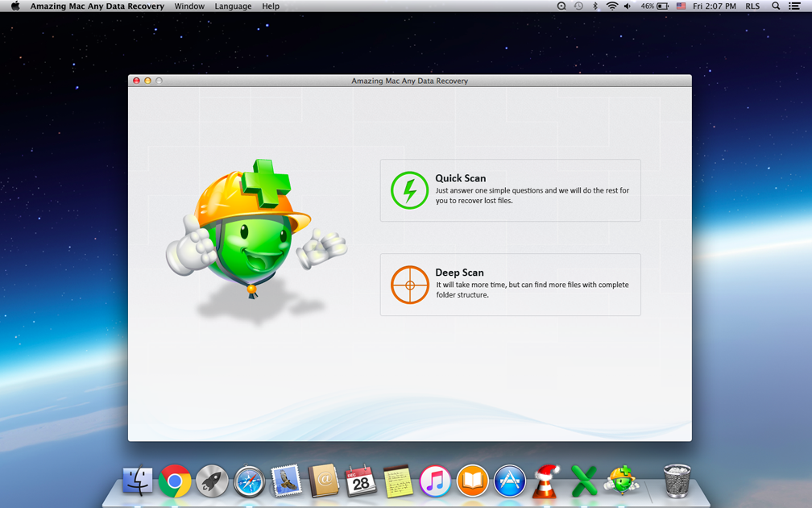Open iBooks from the dock

pos(473,482)
